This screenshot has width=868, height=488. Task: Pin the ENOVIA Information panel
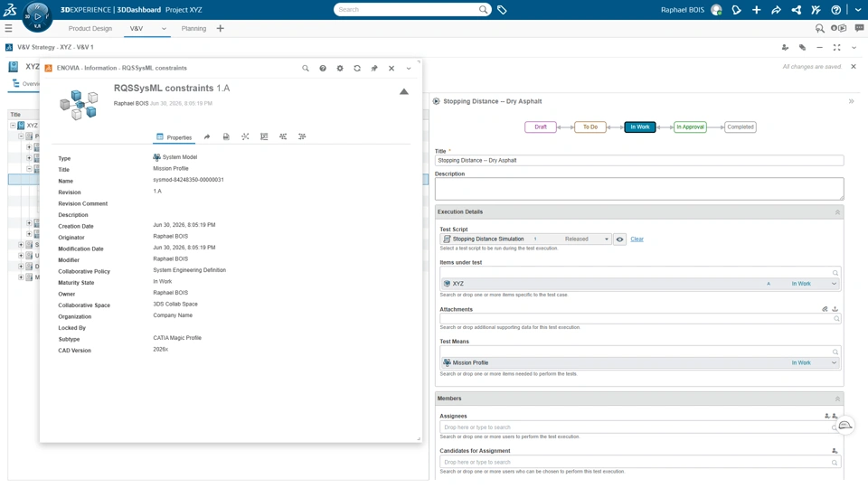374,68
